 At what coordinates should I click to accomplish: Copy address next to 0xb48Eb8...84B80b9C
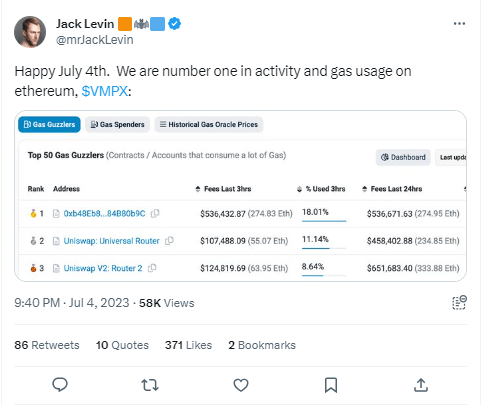(x=155, y=213)
